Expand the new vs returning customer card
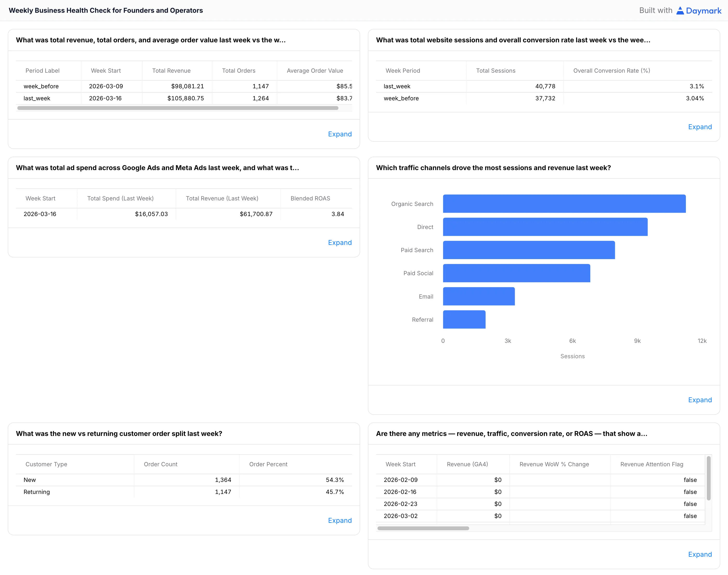728x575 pixels. (340, 520)
